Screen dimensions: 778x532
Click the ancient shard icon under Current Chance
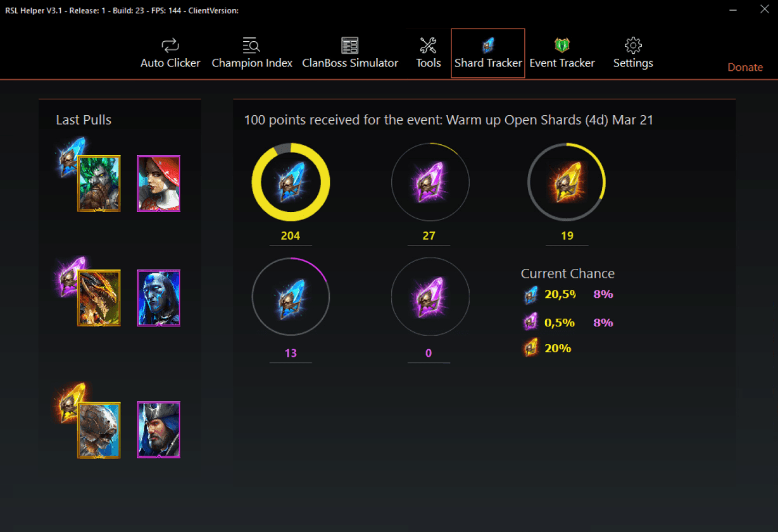531,295
